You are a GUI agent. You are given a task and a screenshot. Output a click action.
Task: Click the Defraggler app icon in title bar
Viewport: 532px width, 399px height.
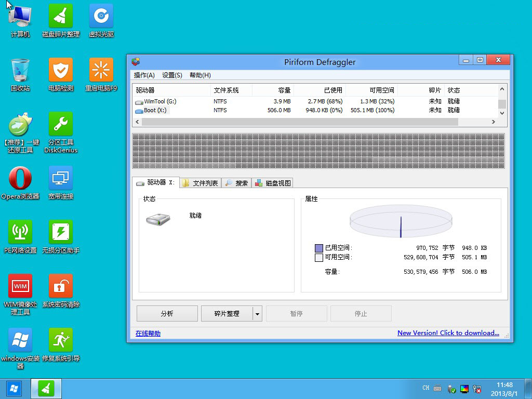click(x=136, y=62)
